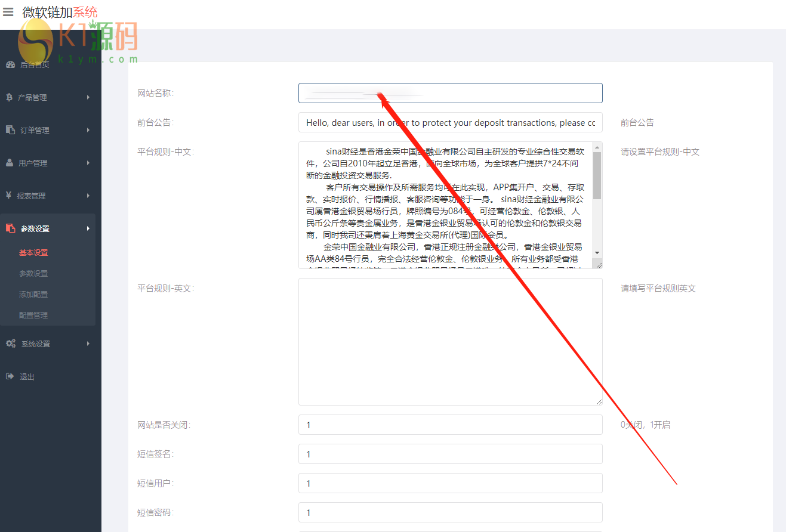Click the scrollbar thumb in 平台规则-中文 textarea

[597, 175]
